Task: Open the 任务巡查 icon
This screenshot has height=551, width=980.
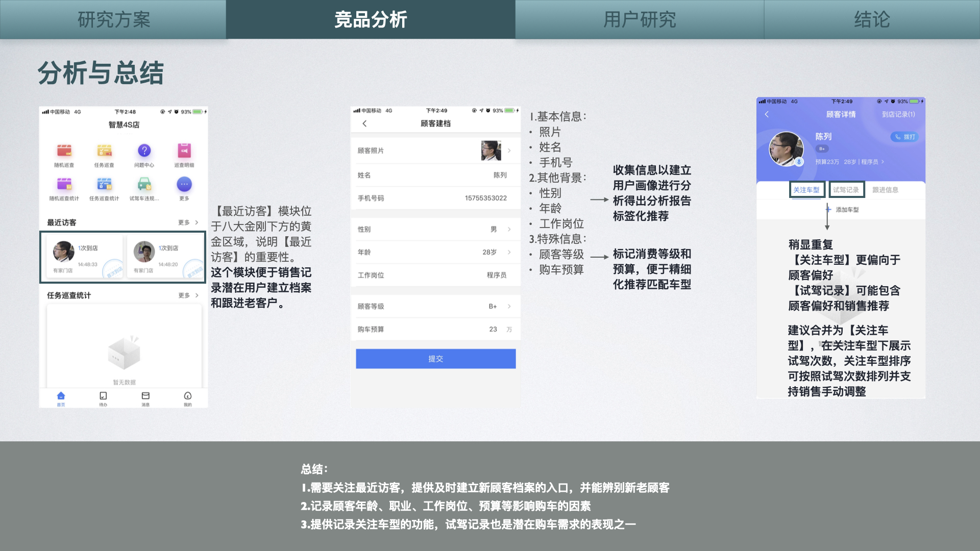Action: point(104,151)
